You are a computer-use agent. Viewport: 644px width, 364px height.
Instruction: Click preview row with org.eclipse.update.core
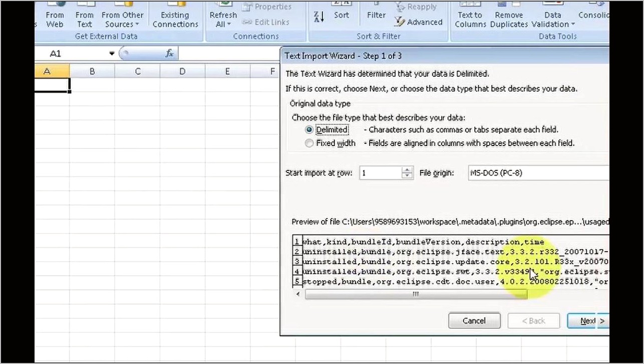[x=455, y=262]
